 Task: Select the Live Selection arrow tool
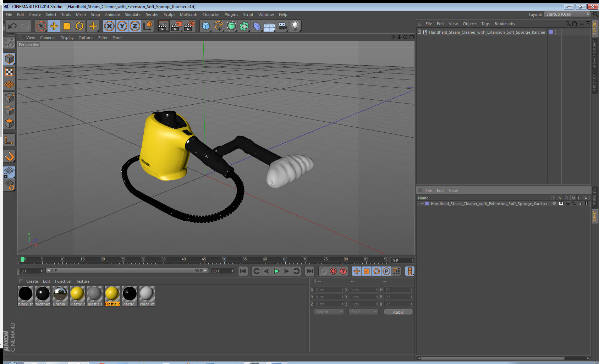click(41, 26)
